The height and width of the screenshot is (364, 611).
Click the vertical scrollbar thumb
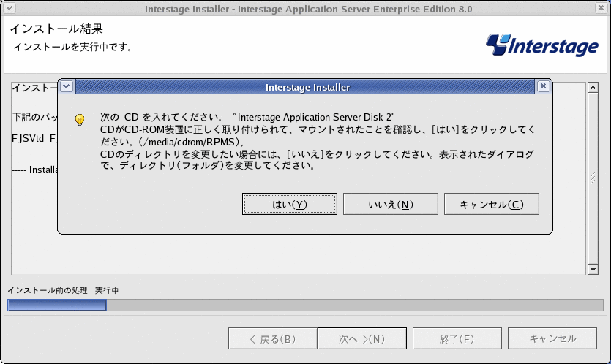[x=593, y=178]
